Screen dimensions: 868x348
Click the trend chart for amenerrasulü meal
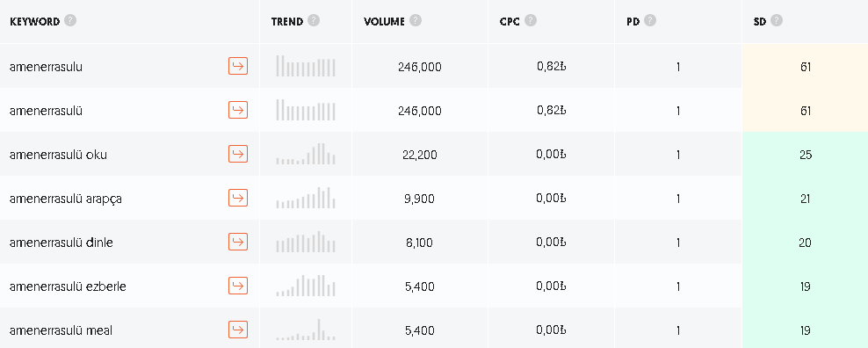pos(306,330)
